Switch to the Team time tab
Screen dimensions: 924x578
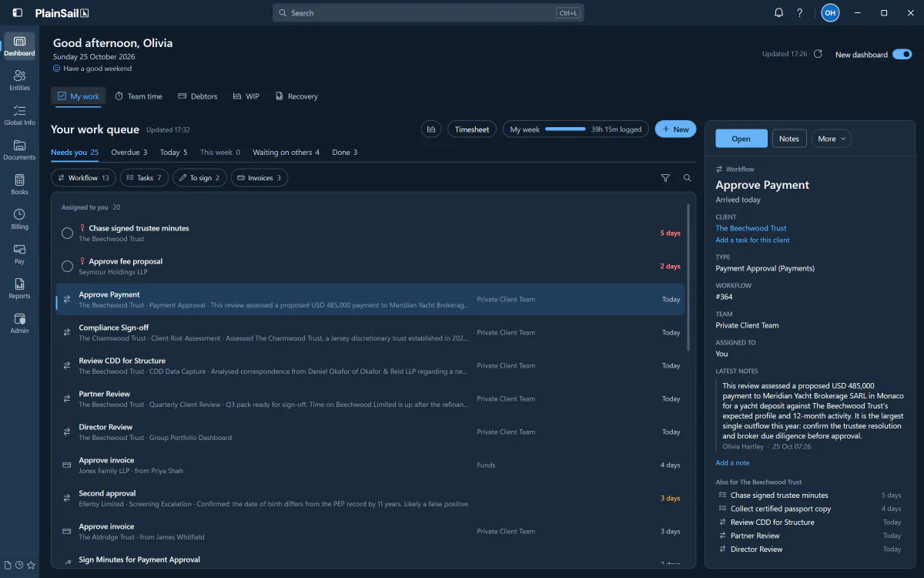(139, 96)
